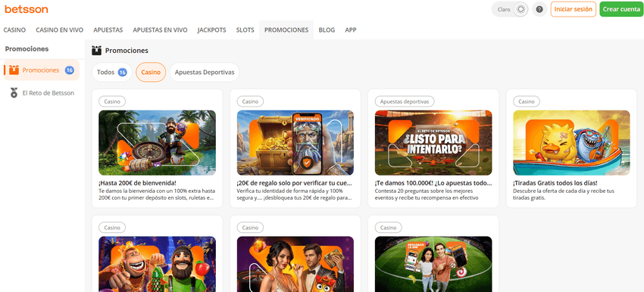Select PROMOCIONES menu tab
Viewport: 644px width, 292px height.
(286, 30)
